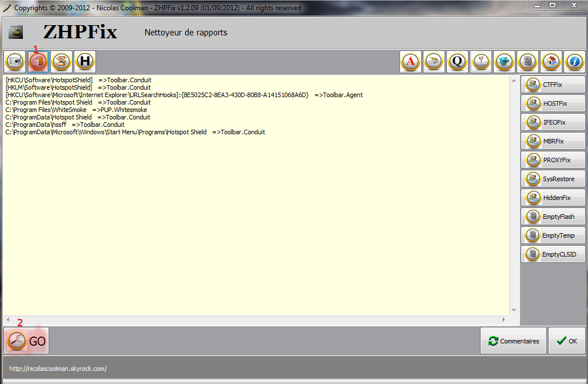Viewport: 588px width, 384px height.
Task: Maximize the ZHPFix window
Action: (553, 6)
